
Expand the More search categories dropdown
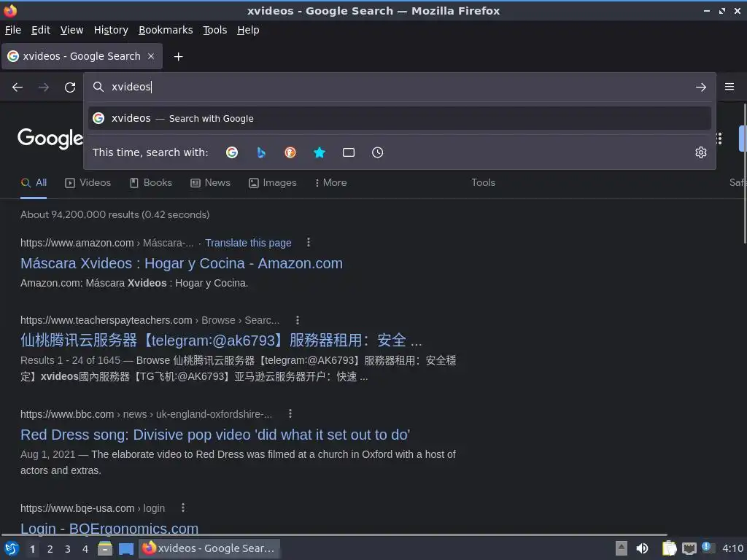[330, 183]
